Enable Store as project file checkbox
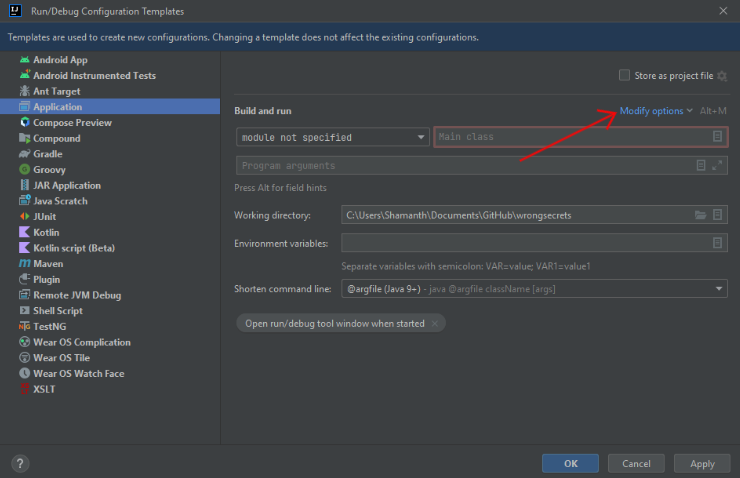 [624, 75]
